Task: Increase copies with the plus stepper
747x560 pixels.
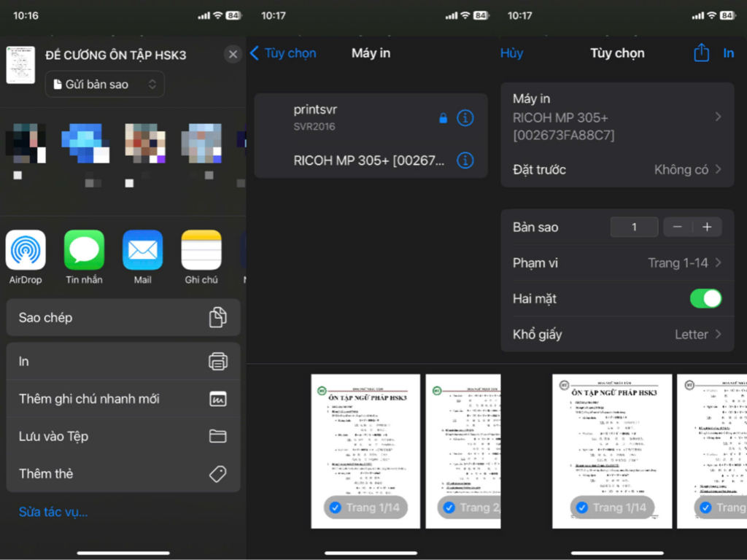Action: pos(706,227)
